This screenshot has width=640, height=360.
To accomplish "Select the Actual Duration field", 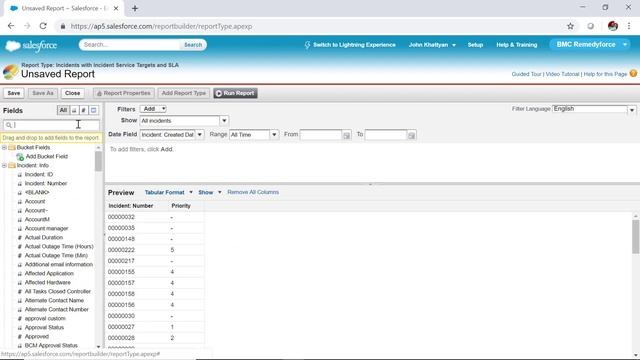I will tap(44, 238).
